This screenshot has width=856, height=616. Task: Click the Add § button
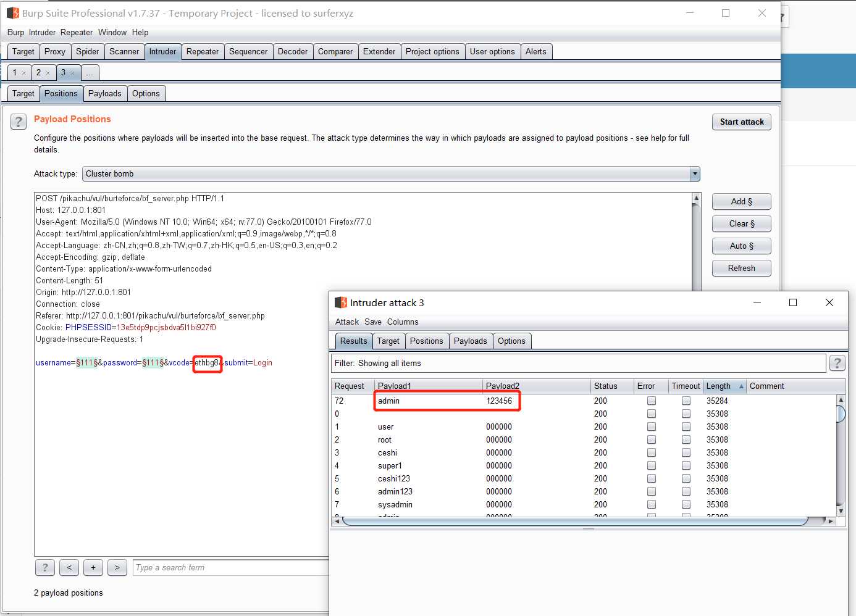point(742,202)
